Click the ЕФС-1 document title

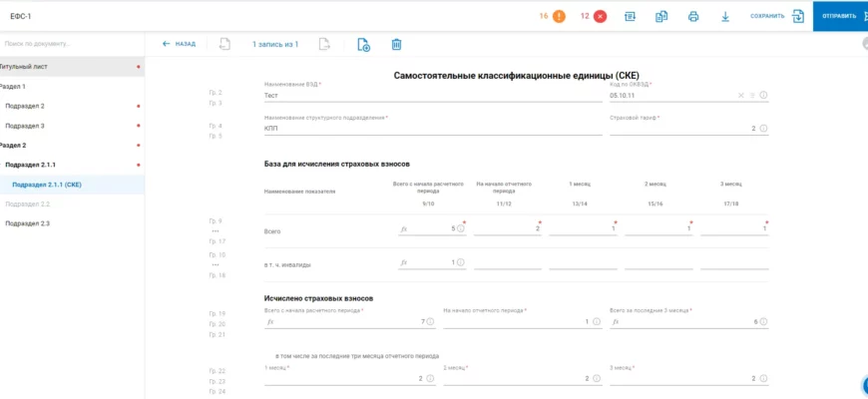[21, 17]
